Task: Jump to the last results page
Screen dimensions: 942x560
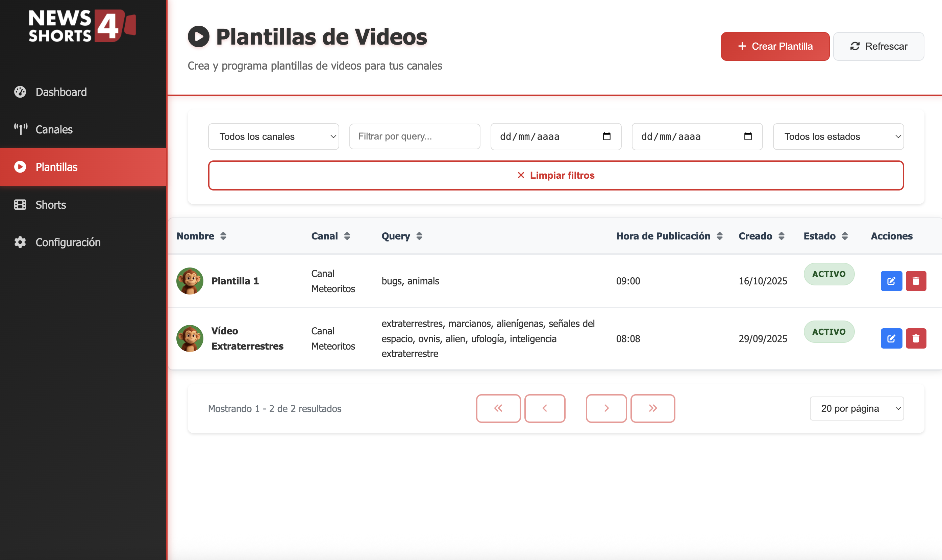Action: tap(652, 408)
